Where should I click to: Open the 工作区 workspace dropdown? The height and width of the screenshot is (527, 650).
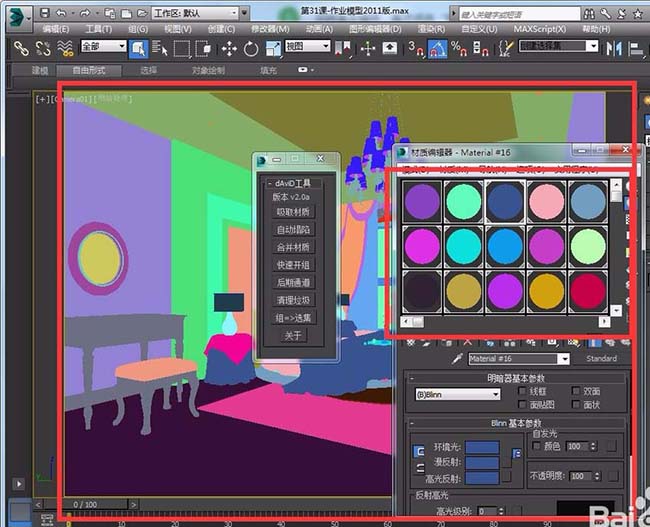pyautogui.click(x=195, y=13)
